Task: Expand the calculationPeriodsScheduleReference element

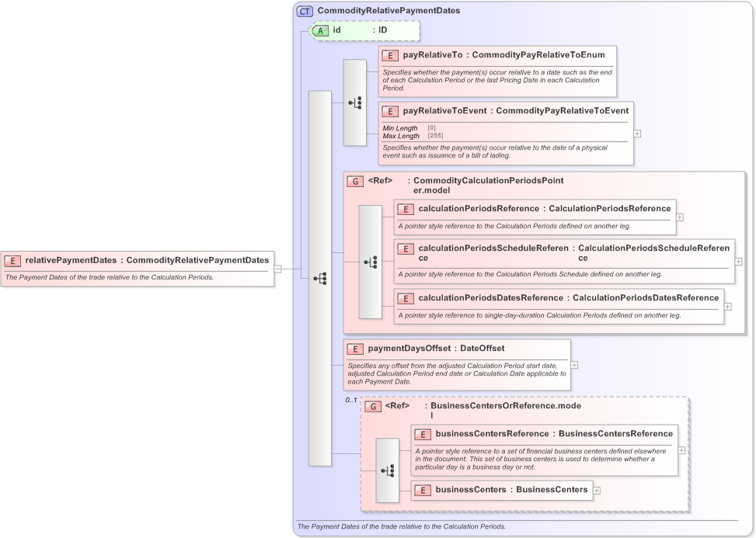Action: coord(739,262)
